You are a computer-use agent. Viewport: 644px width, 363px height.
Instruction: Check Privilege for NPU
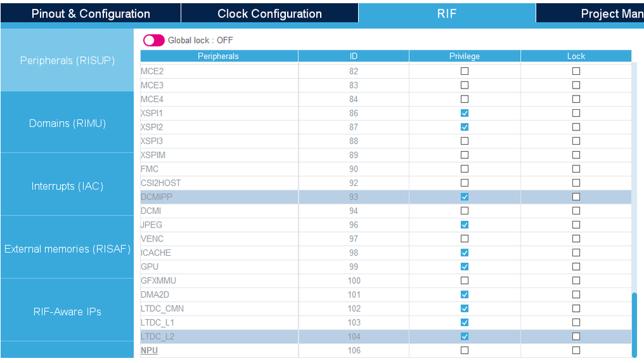465,350
